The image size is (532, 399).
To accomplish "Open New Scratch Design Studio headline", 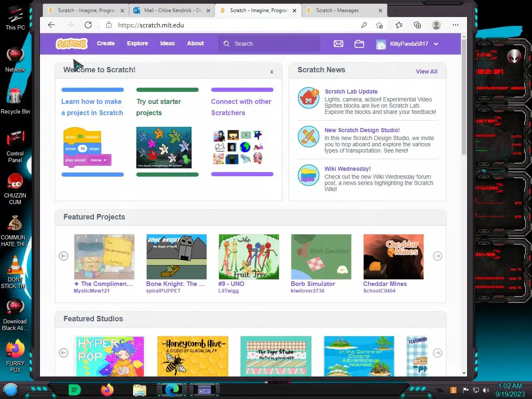I will (x=362, y=130).
